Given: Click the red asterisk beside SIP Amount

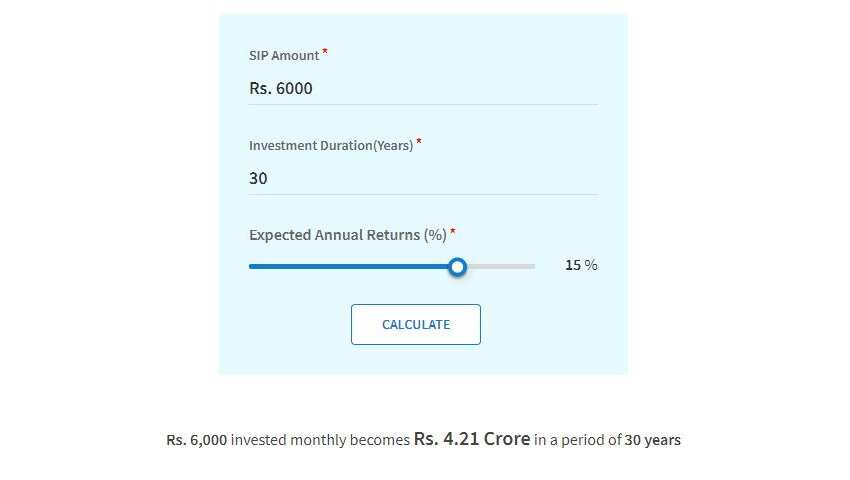Looking at the screenshot, I should (325, 52).
